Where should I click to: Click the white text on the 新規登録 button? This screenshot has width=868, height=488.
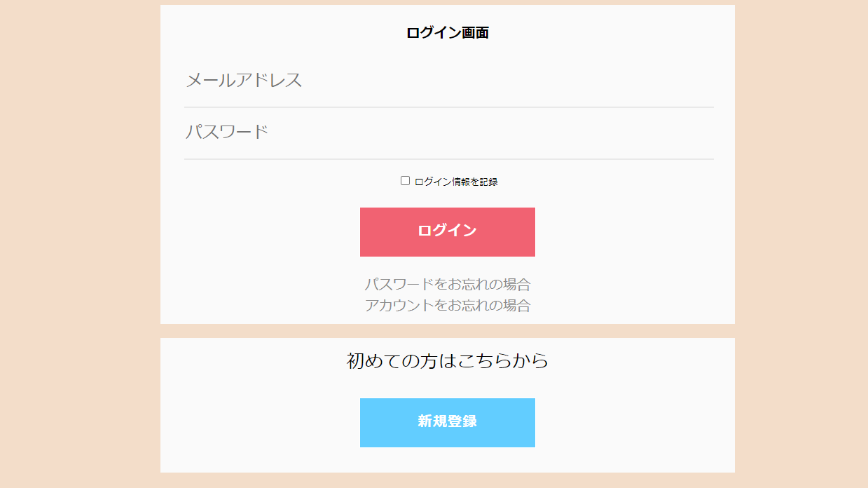[x=447, y=421]
